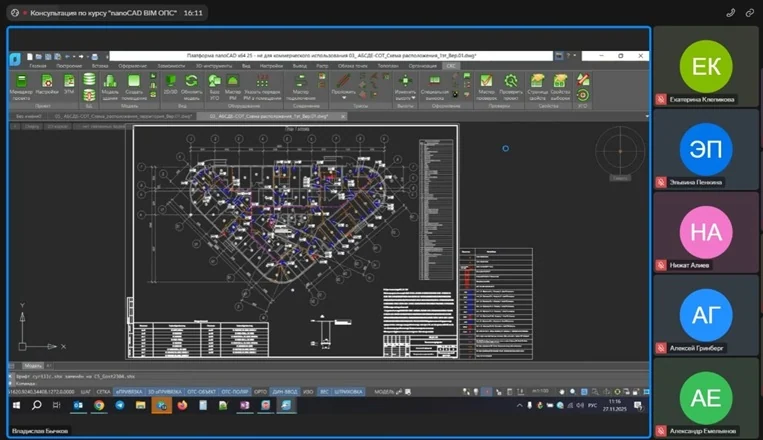Close the active drawing document tab
763x440 pixels.
[343, 116]
